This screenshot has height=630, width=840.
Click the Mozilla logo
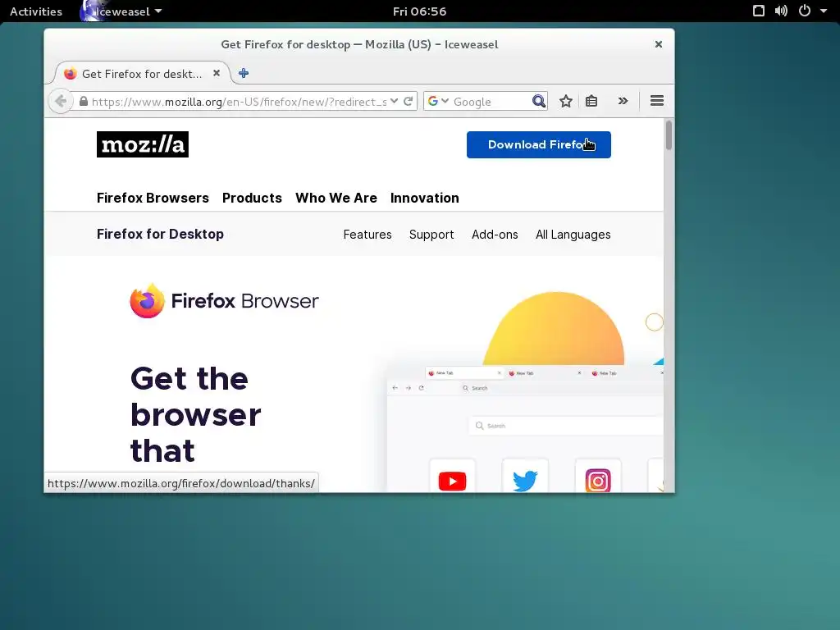(x=143, y=144)
